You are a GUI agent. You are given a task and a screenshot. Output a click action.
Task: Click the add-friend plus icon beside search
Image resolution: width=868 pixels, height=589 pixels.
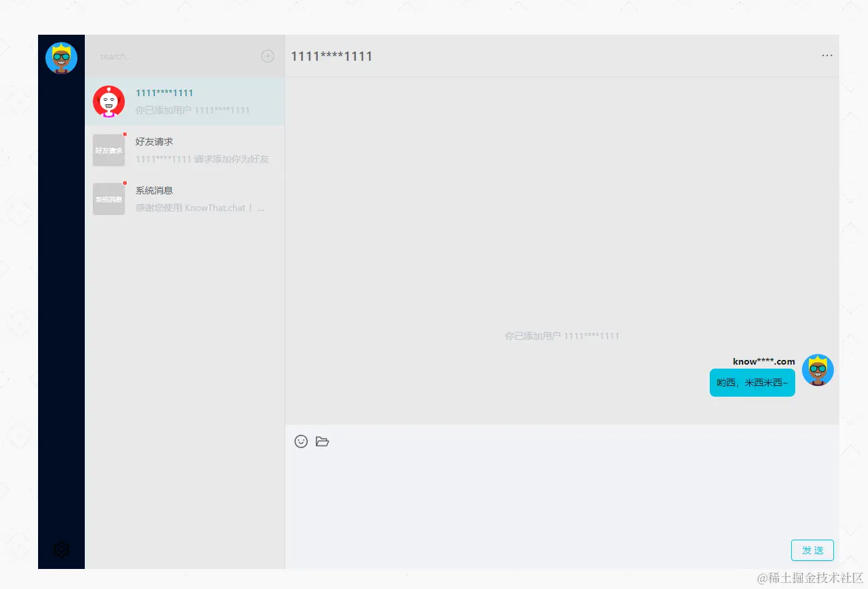pyautogui.click(x=268, y=56)
